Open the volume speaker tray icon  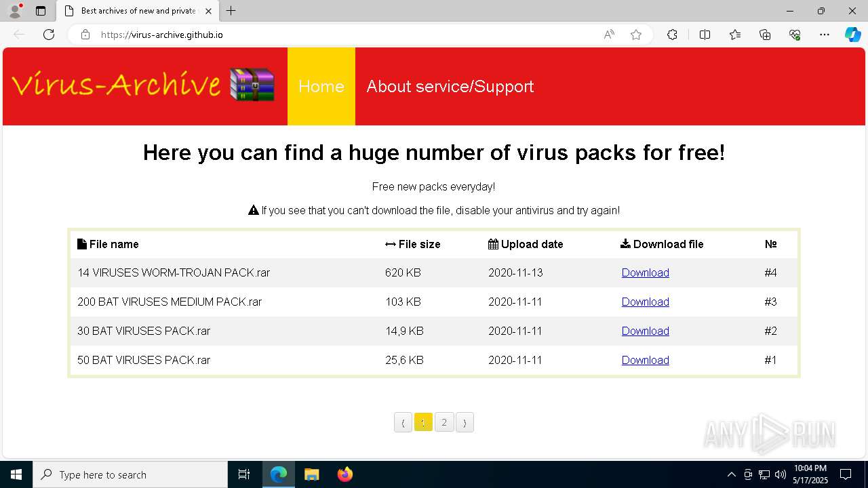click(780, 474)
